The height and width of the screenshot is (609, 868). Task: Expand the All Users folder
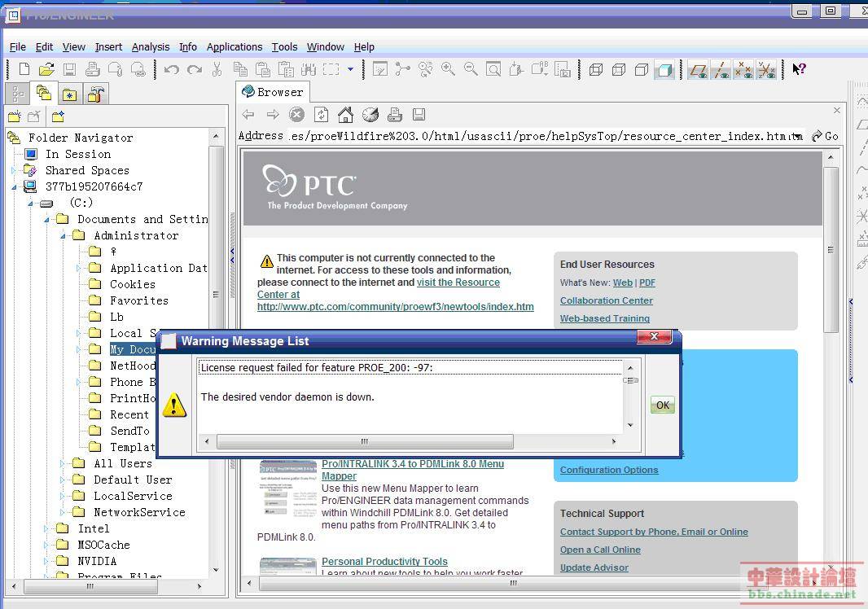pos(63,464)
